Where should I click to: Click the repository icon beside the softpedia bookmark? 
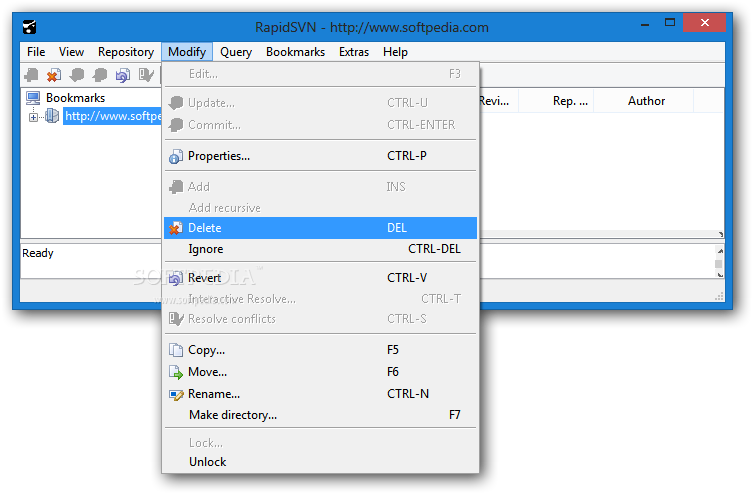tap(52, 116)
